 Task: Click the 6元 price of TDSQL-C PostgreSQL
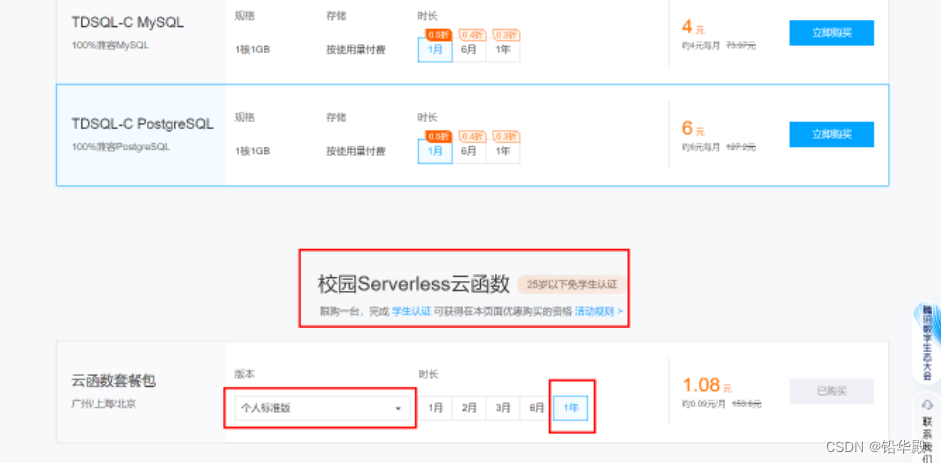click(693, 128)
